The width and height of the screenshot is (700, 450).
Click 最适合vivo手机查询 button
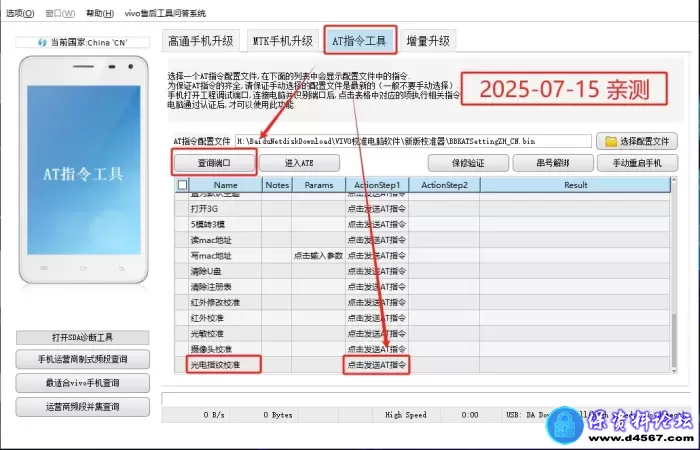tap(83, 383)
